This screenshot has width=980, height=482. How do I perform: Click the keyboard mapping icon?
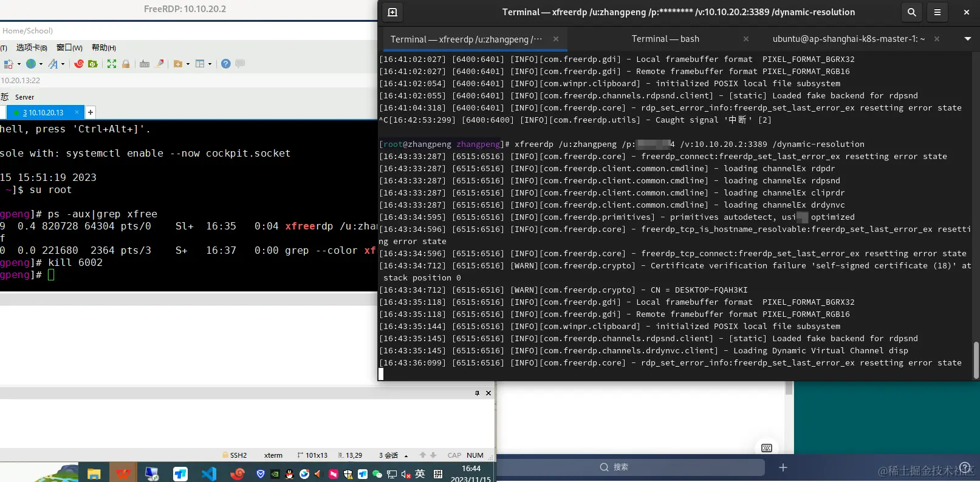coord(145,64)
